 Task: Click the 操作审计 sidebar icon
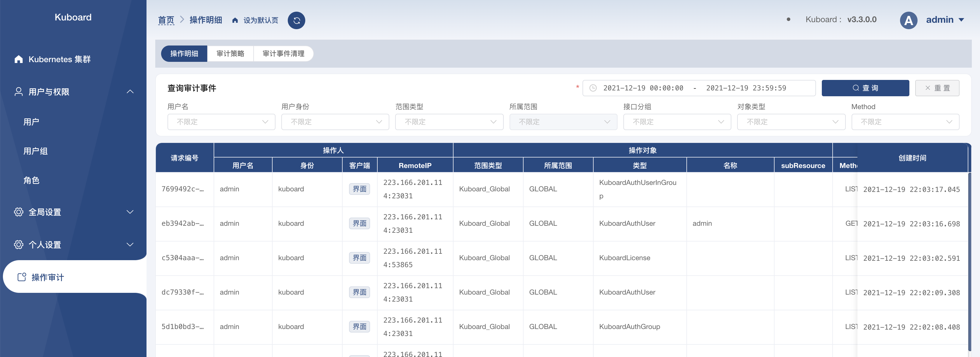pyautogui.click(x=22, y=277)
